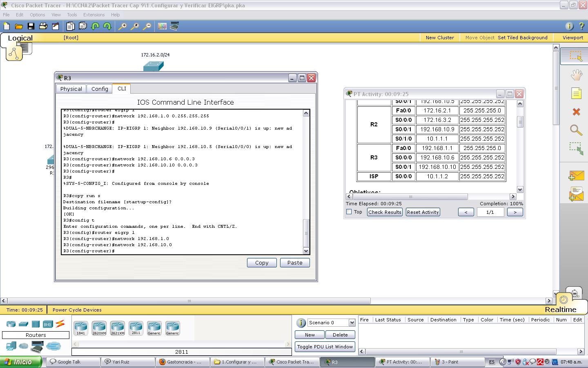
Task: Click the Paste button in R3 CLI
Action: coord(295,263)
